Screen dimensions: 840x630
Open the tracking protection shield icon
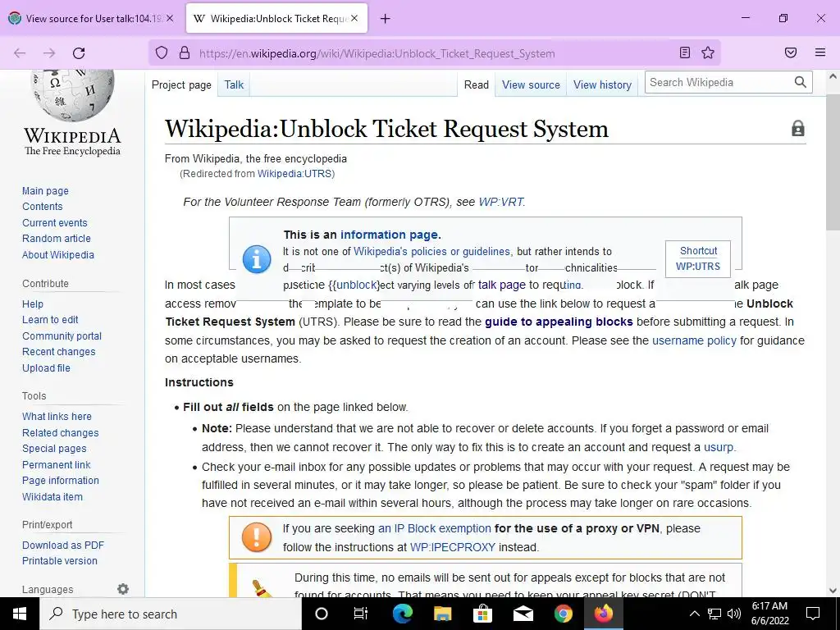pyautogui.click(x=162, y=53)
